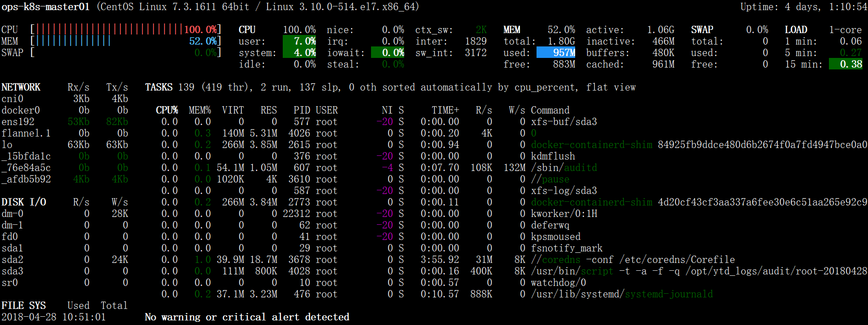Click the blue MEM usage bar
The image size is (868, 325).
[73, 41]
